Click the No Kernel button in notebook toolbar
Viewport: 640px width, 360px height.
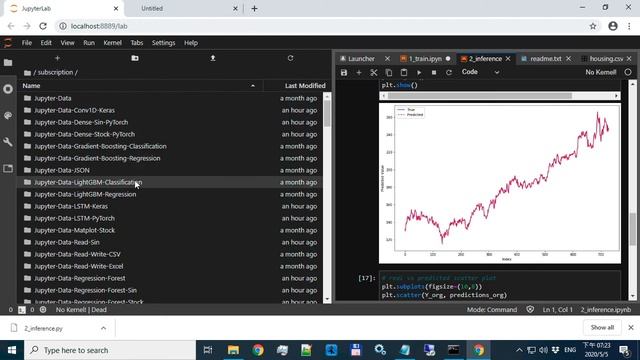(600, 72)
